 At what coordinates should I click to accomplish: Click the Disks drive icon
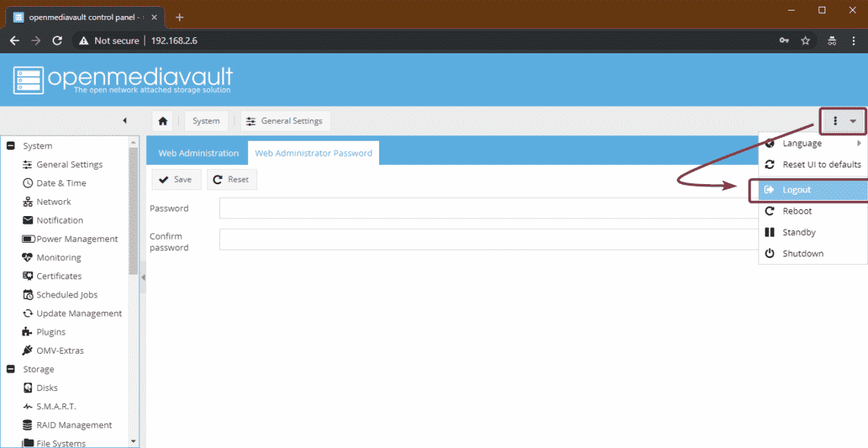click(x=27, y=388)
